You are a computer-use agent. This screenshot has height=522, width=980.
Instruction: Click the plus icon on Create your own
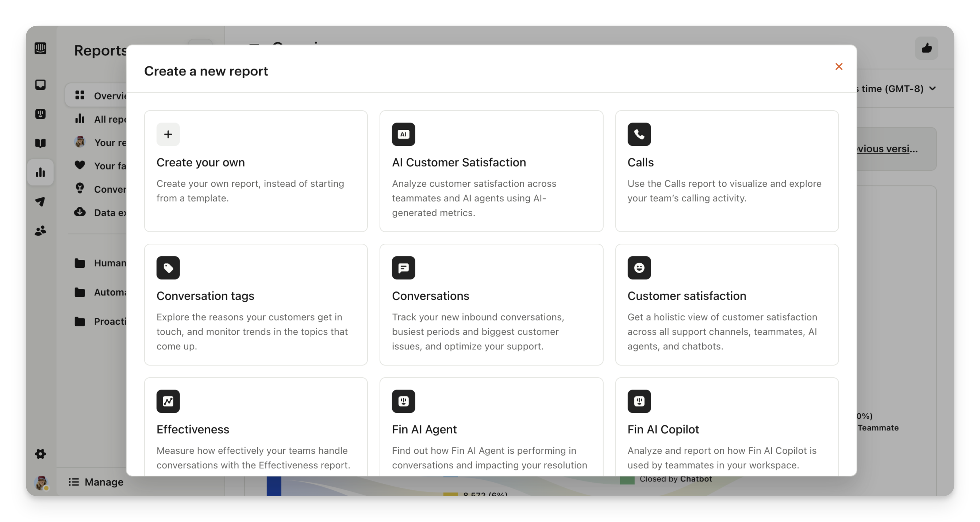click(168, 134)
